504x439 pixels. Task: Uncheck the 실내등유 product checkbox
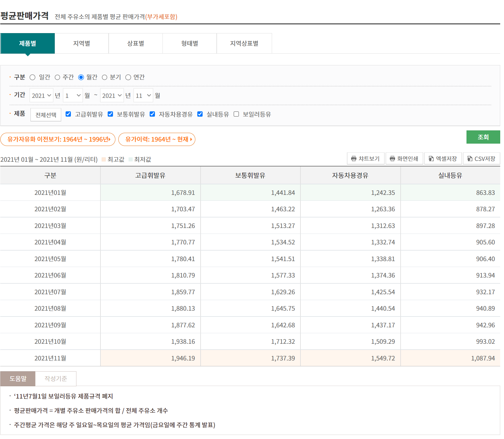[200, 114]
